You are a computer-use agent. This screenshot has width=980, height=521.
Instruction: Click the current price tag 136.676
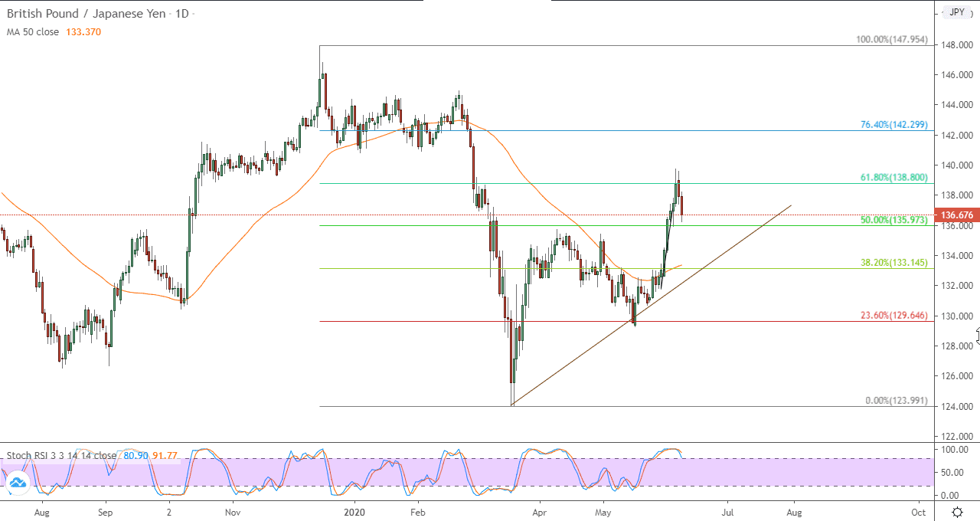[x=958, y=215]
